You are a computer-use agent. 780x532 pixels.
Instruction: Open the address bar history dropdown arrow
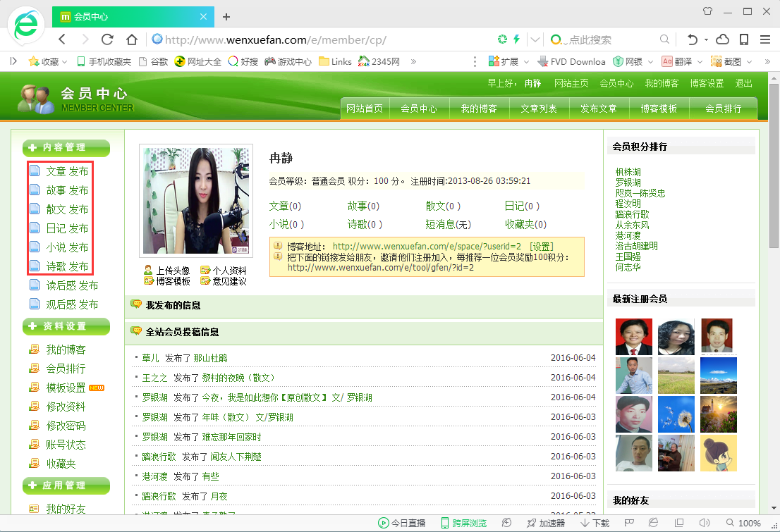pos(536,39)
